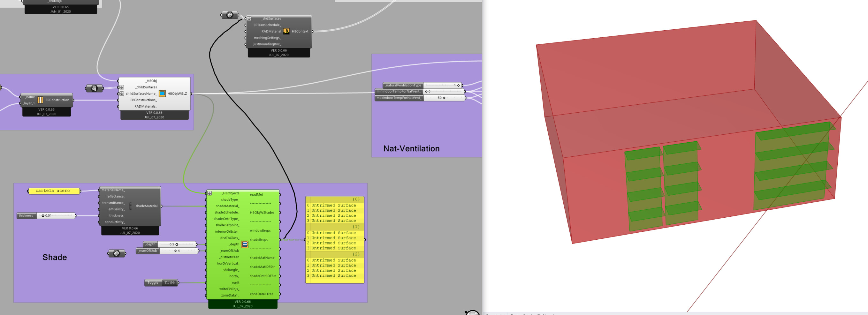Click the HBObjWShades output
Image resolution: width=868 pixels, height=315 pixels.
pos(262,213)
